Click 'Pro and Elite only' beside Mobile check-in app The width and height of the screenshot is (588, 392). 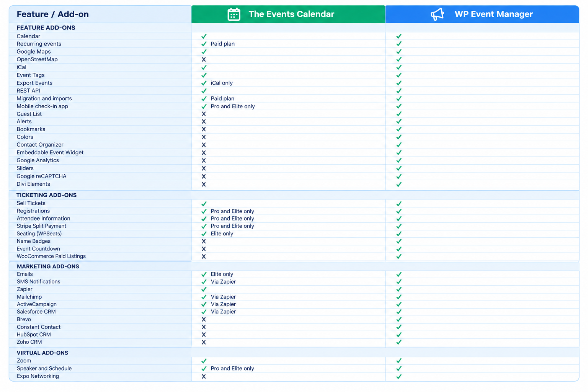click(233, 106)
